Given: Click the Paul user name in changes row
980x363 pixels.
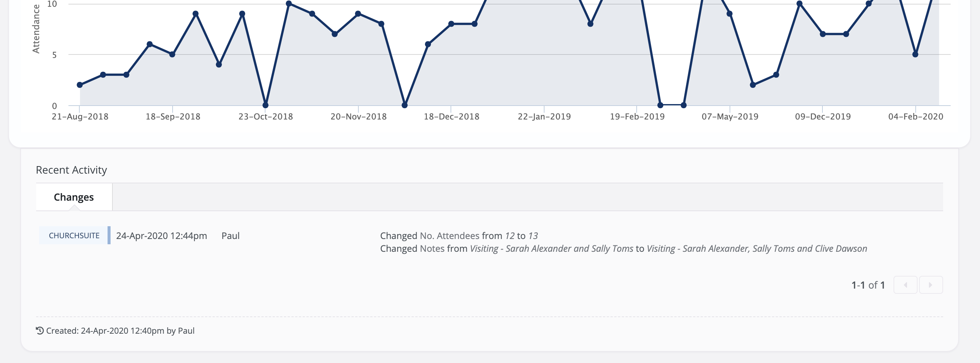Looking at the screenshot, I should coord(231,236).
